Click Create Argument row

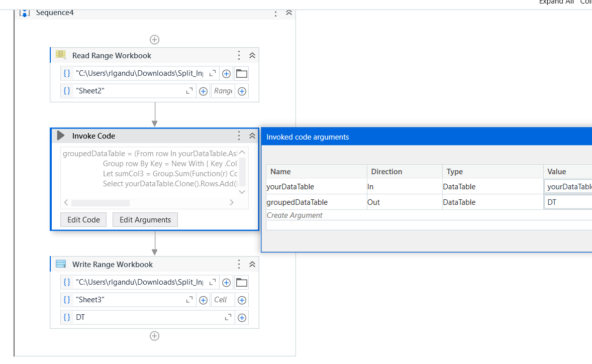[x=429, y=215]
